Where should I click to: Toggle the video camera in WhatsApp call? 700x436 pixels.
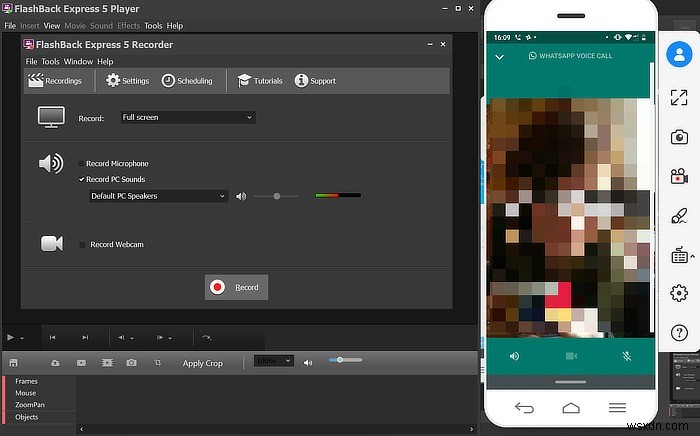[571, 356]
